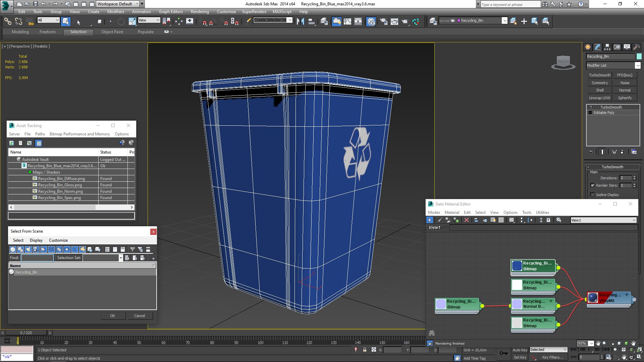Open the View1 dropdown in Slate editor
644x362 pixels.
coord(603,220)
